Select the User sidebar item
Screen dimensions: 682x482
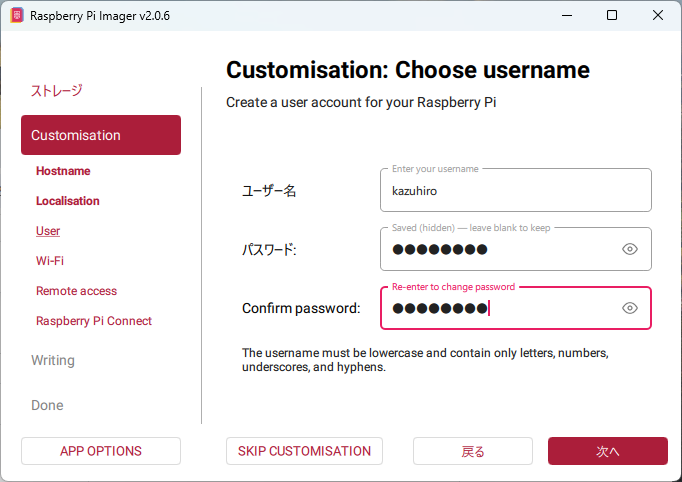point(48,231)
